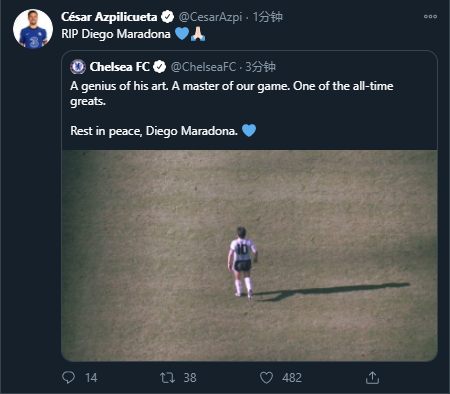Image resolution: width=450 pixels, height=394 pixels.
Task: Open the @CesarAzpi handle
Action: [x=210, y=17]
